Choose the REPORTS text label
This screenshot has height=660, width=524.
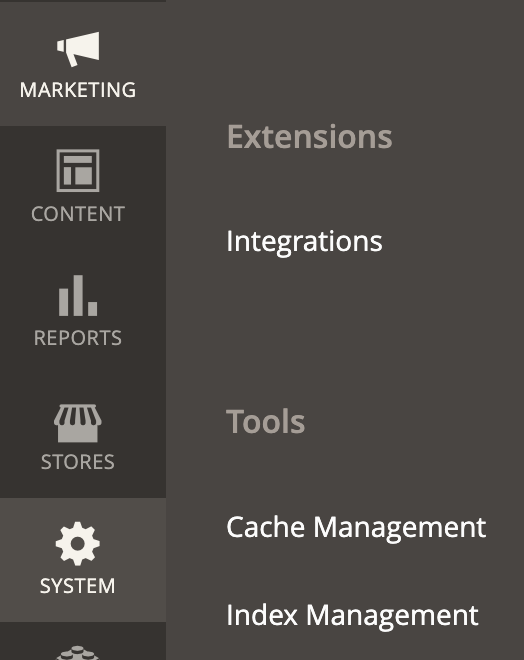point(78,338)
